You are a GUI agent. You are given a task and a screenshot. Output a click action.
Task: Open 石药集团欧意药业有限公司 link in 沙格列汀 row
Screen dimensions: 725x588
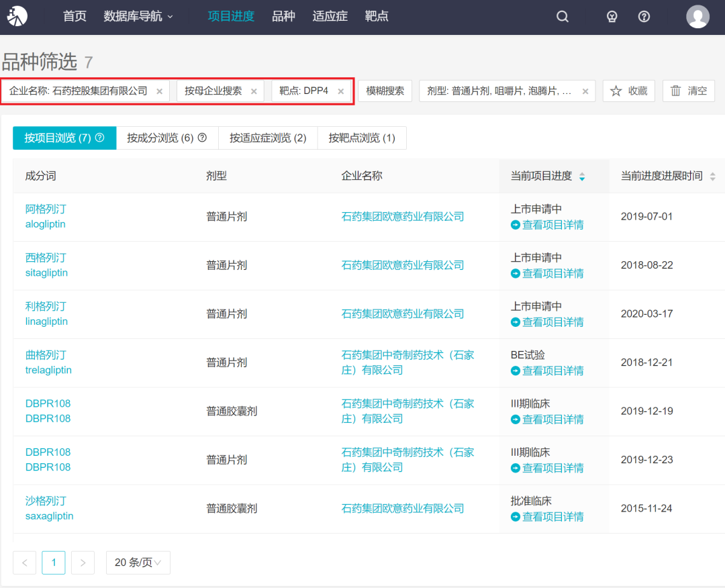403,509
